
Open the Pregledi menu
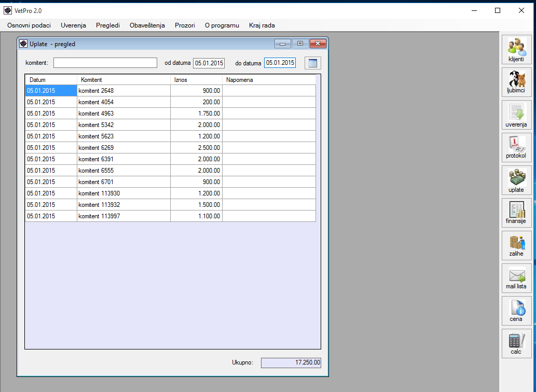point(108,25)
